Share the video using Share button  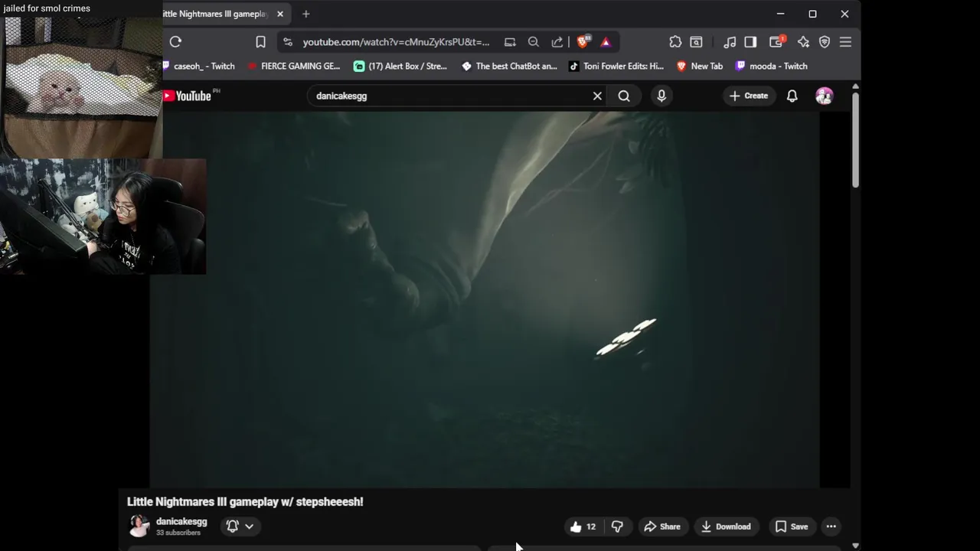point(662,527)
